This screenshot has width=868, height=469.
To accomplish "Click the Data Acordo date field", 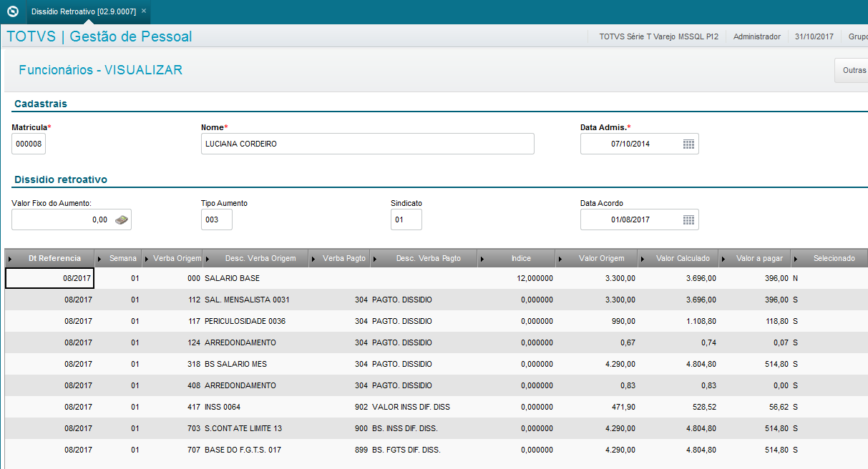I will 639,219.
